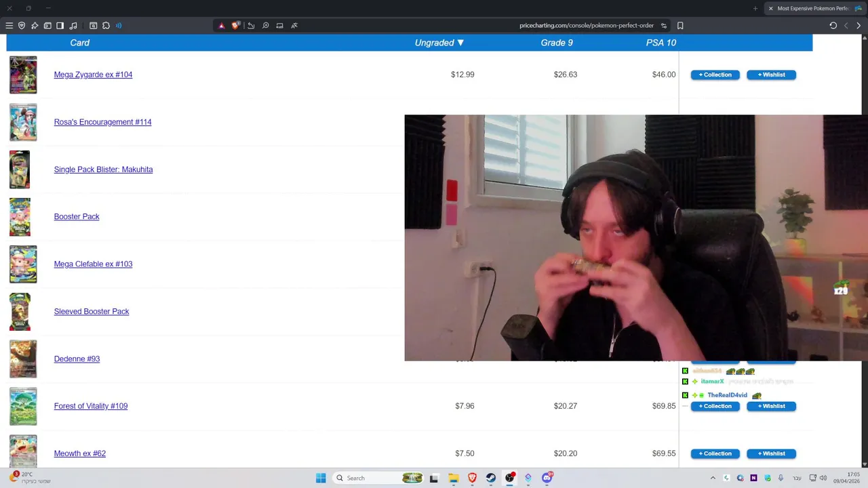Open Mega Clefable ex #103 link
Viewport: 868px width, 488px height.
[x=93, y=264]
